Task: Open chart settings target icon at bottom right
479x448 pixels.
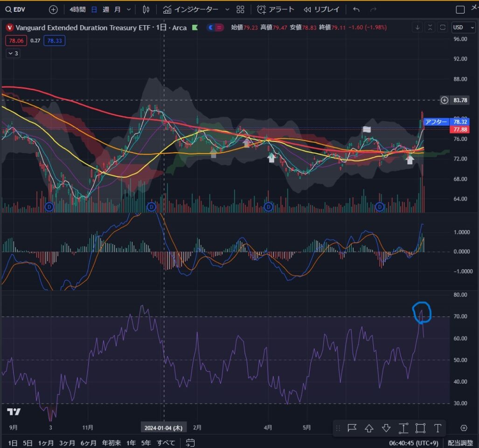Action: (464, 428)
